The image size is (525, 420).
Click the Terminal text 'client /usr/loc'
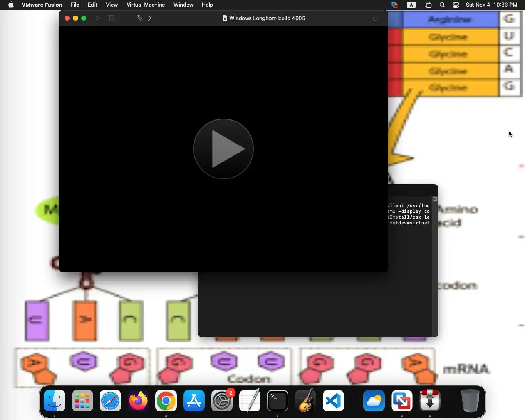coord(409,205)
